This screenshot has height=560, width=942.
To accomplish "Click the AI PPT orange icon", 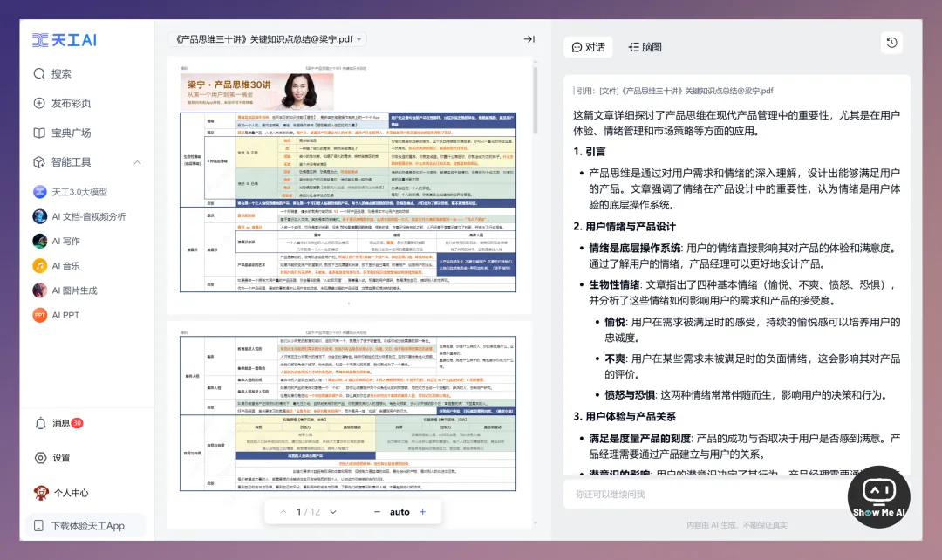I will pos(39,316).
